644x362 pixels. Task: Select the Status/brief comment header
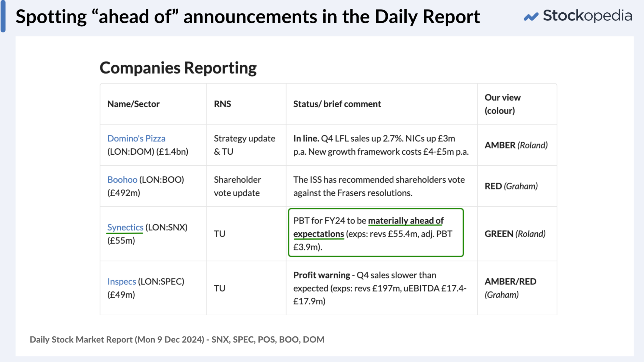pos(337,104)
